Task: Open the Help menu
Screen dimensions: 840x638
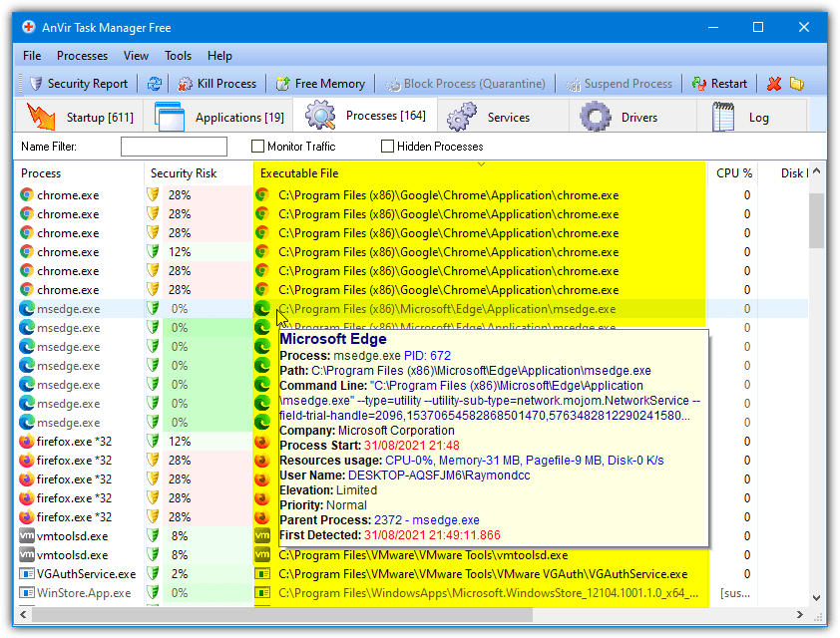Action: pos(219,56)
